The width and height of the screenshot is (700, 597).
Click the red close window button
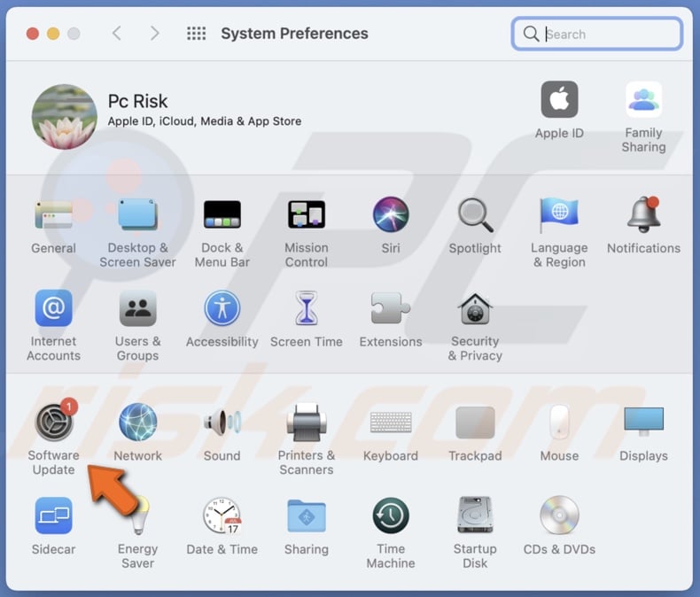(33, 34)
